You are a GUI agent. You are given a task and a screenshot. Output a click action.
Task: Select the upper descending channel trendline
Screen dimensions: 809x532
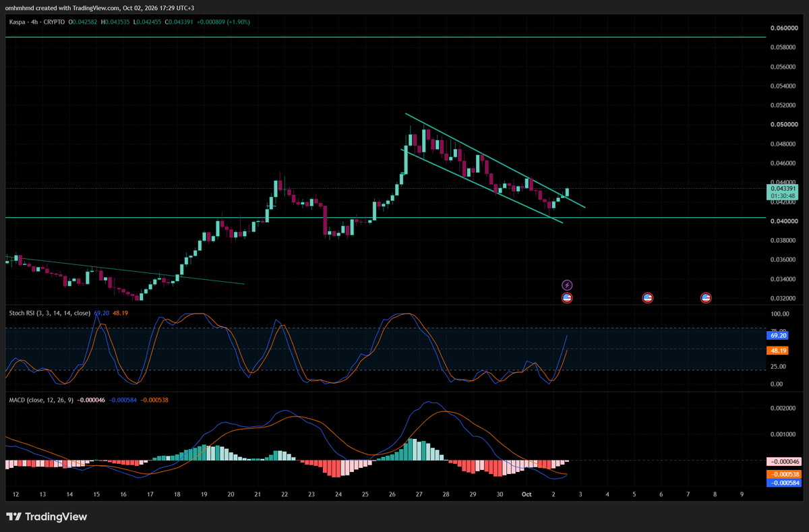click(x=496, y=160)
